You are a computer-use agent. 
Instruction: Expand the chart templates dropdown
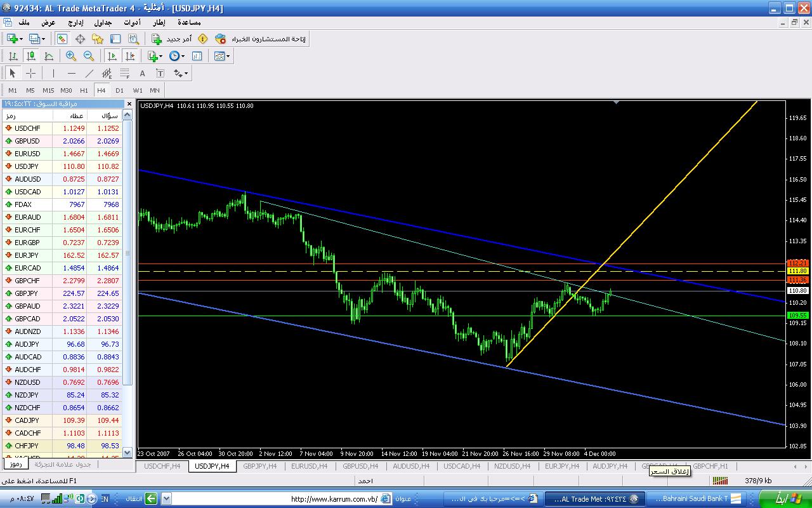[x=222, y=56]
